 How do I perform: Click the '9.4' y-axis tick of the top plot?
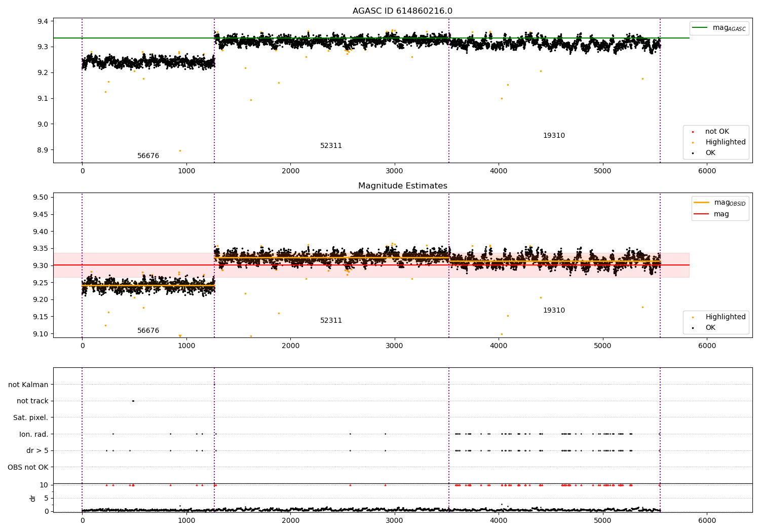43,21
